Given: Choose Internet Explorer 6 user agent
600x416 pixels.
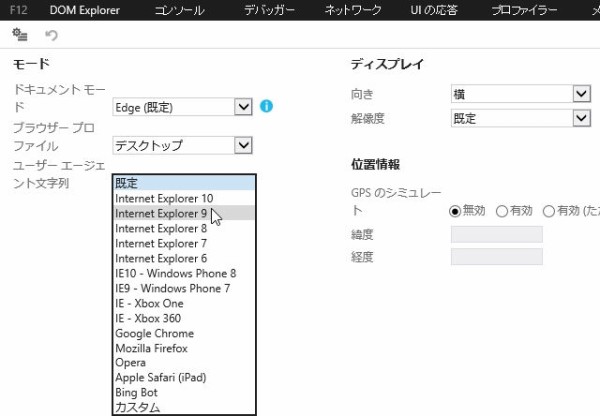Looking at the screenshot, I should pos(184,258).
